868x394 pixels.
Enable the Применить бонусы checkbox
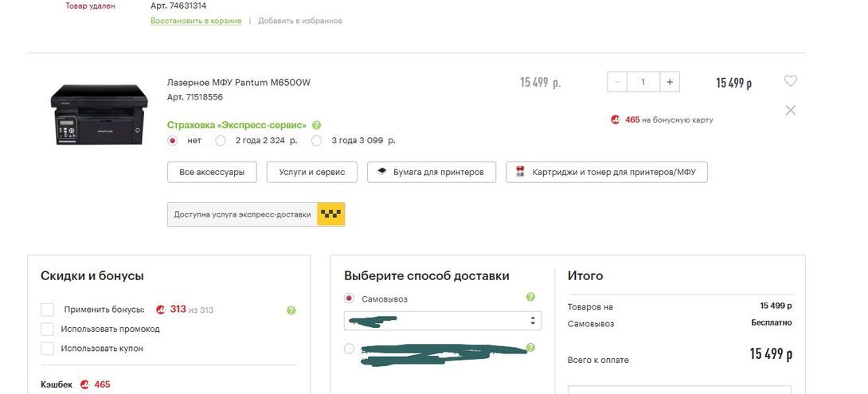48,310
